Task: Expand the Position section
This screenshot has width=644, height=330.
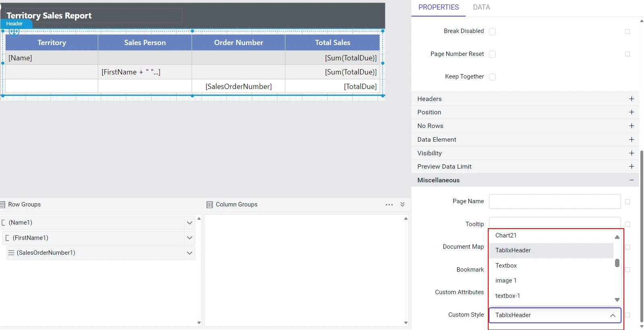Action: (x=632, y=112)
